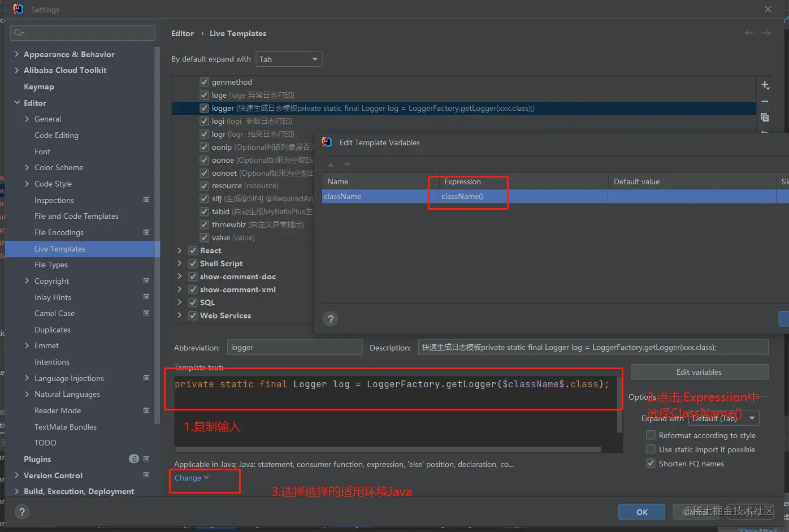789x532 pixels.
Task: Click project-level icon beside File Encodings
Action: coord(146,232)
